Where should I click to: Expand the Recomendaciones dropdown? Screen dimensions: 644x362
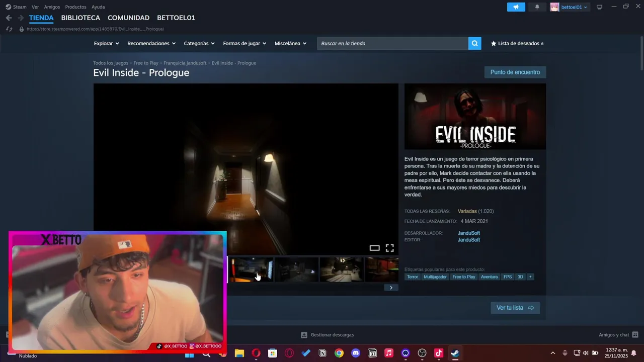[151, 44]
